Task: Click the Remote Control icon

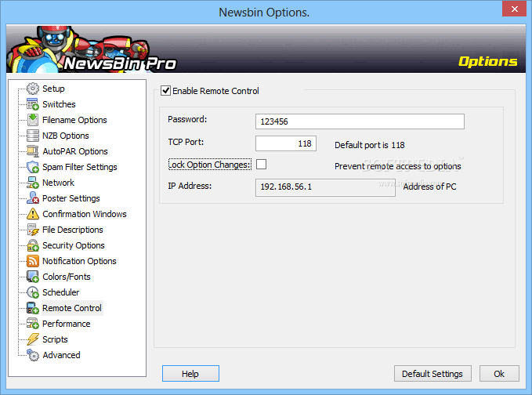Action: [x=33, y=308]
